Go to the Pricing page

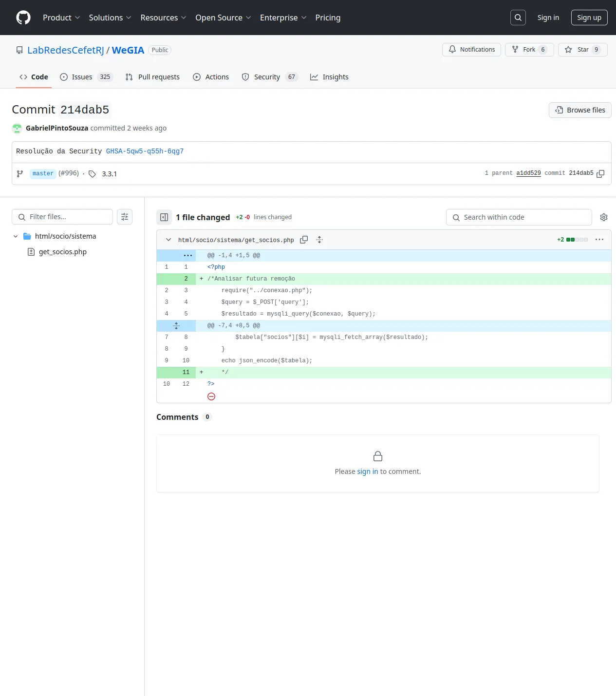click(328, 18)
